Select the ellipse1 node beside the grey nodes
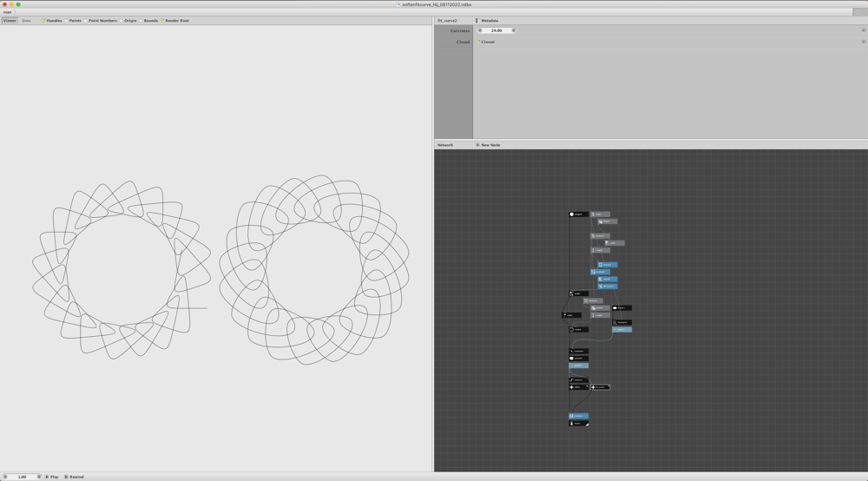The image size is (868, 481). click(x=621, y=307)
